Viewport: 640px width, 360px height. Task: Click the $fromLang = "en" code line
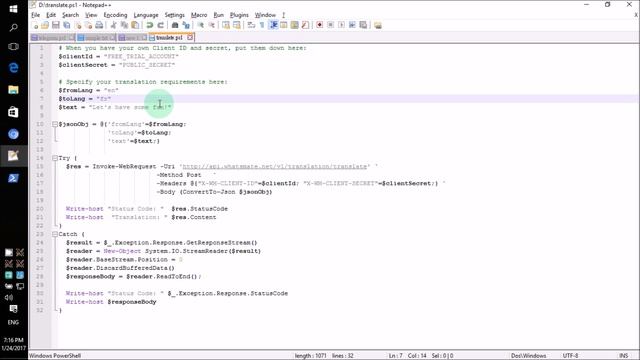pyautogui.click(x=88, y=90)
